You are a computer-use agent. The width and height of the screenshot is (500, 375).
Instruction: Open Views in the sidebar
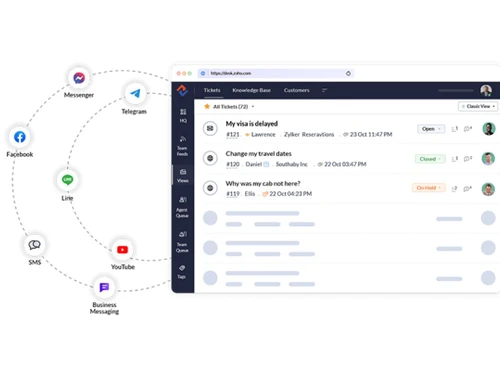tap(183, 176)
